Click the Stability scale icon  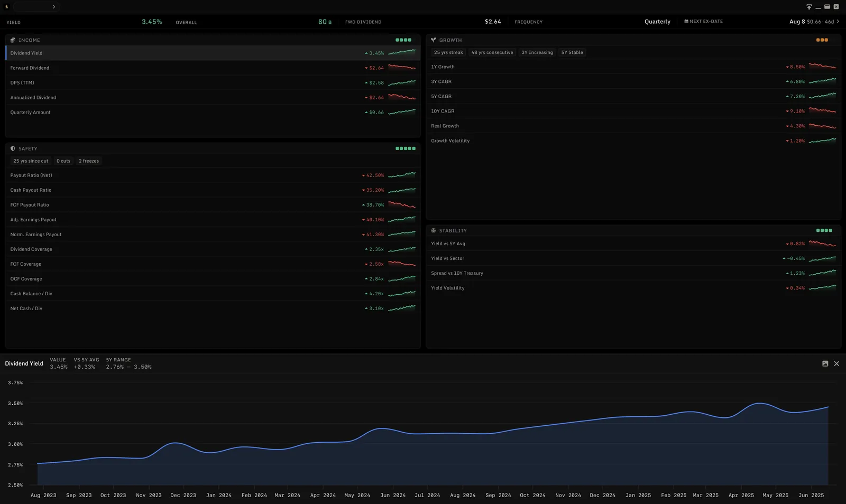434,231
